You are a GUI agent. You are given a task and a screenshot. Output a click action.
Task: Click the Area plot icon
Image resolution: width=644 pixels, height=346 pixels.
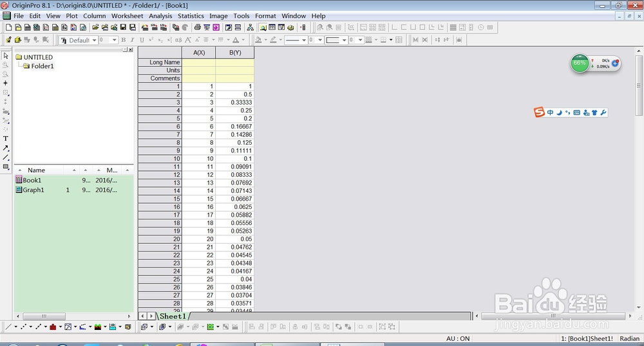[98, 327]
